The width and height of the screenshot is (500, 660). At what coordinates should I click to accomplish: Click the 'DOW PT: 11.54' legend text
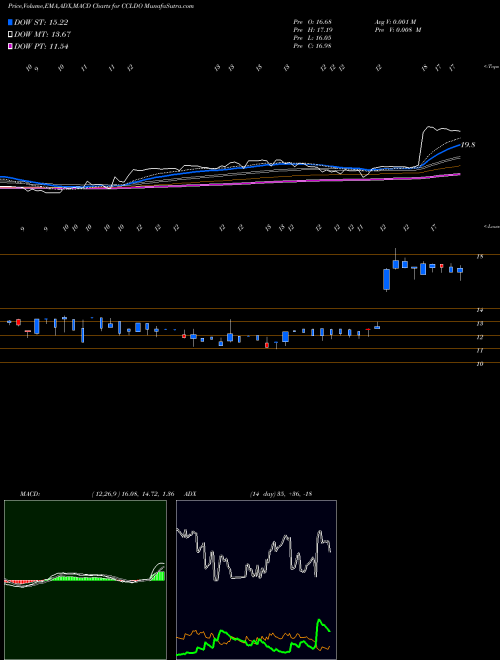tap(41, 46)
